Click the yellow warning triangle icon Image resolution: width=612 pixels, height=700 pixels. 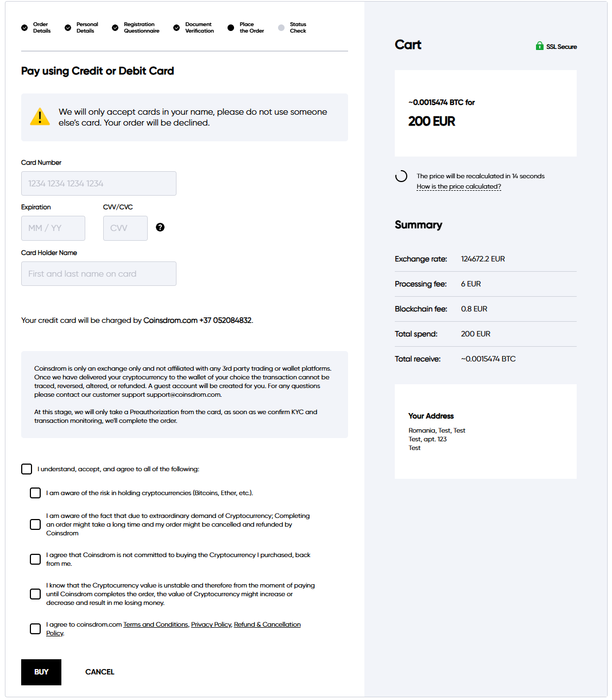(x=40, y=117)
